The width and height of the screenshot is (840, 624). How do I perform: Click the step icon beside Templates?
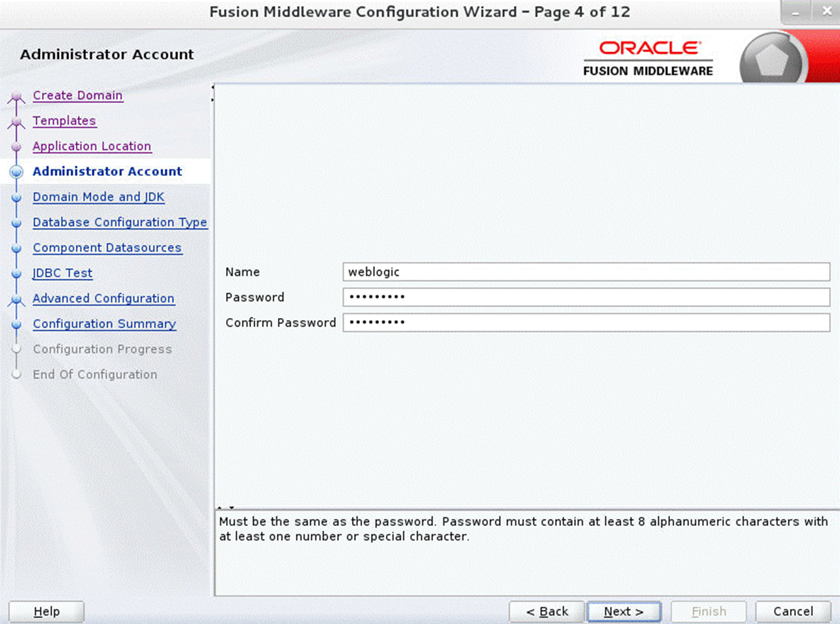click(x=17, y=120)
